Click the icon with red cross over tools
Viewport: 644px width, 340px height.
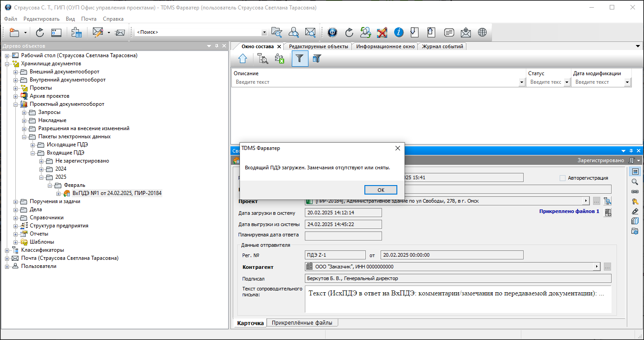pos(382,32)
